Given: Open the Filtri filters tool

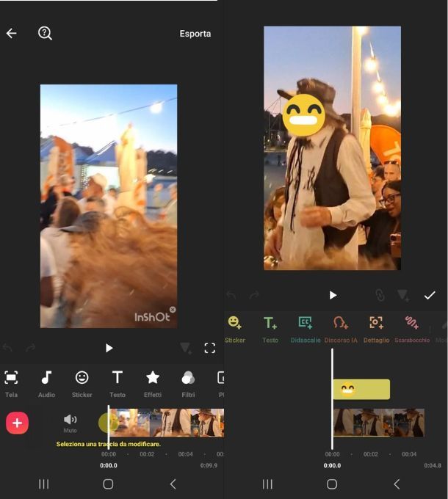Looking at the screenshot, I should pos(188,384).
